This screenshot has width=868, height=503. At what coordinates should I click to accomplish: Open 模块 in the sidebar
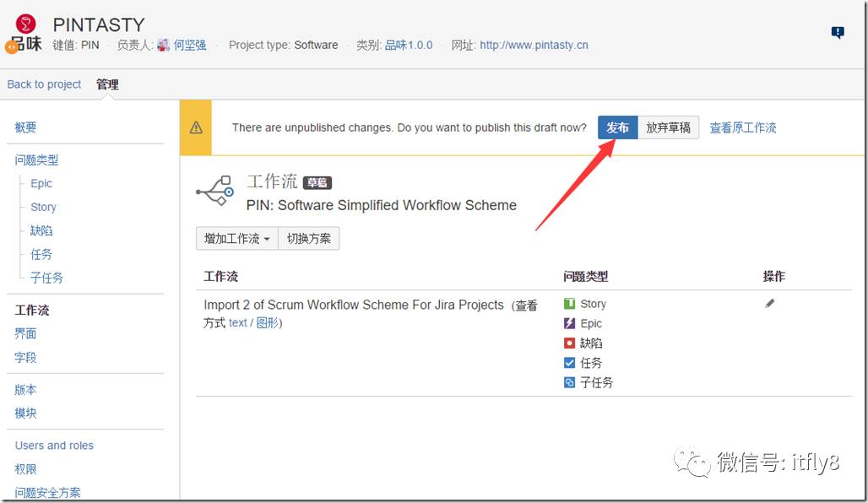(x=25, y=414)
